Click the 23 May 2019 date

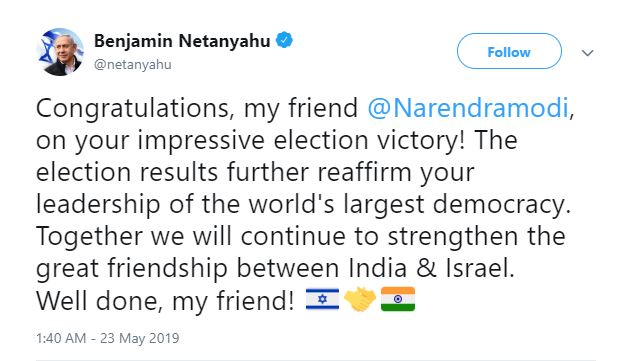140,338
